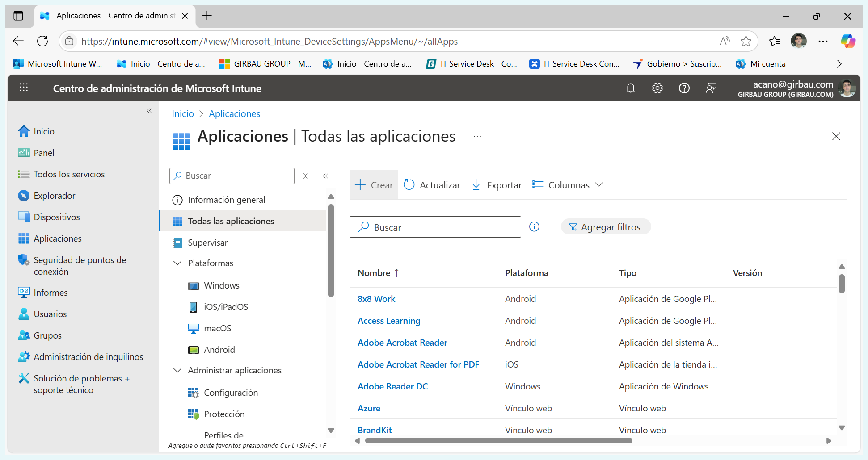
Task: Open the feedback icon in the top bar
Action: pyautogui.click(x=711, y=88)
